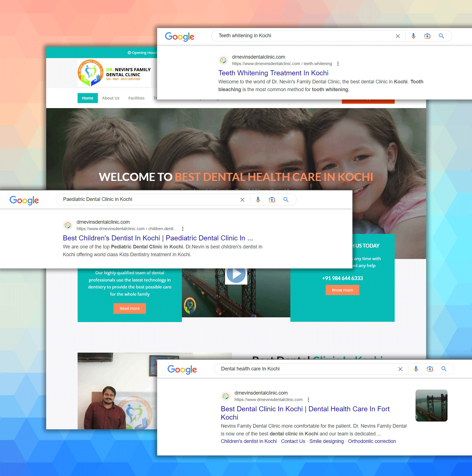
Task: Click the Google logo in Paediatric search panel
Action: [24, 200]
